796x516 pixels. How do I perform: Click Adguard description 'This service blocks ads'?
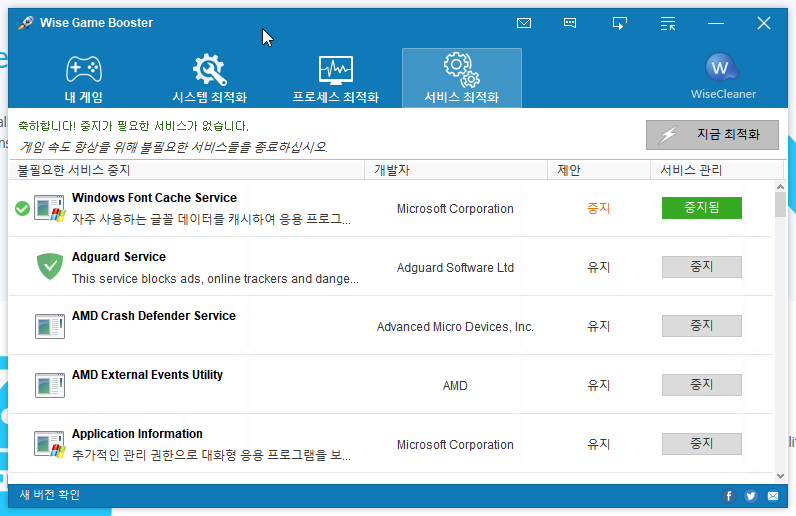(x=215, y=279)
